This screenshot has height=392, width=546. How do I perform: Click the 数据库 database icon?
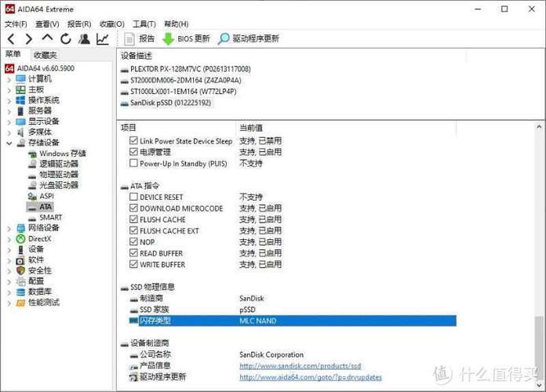[x=20, y=292]
